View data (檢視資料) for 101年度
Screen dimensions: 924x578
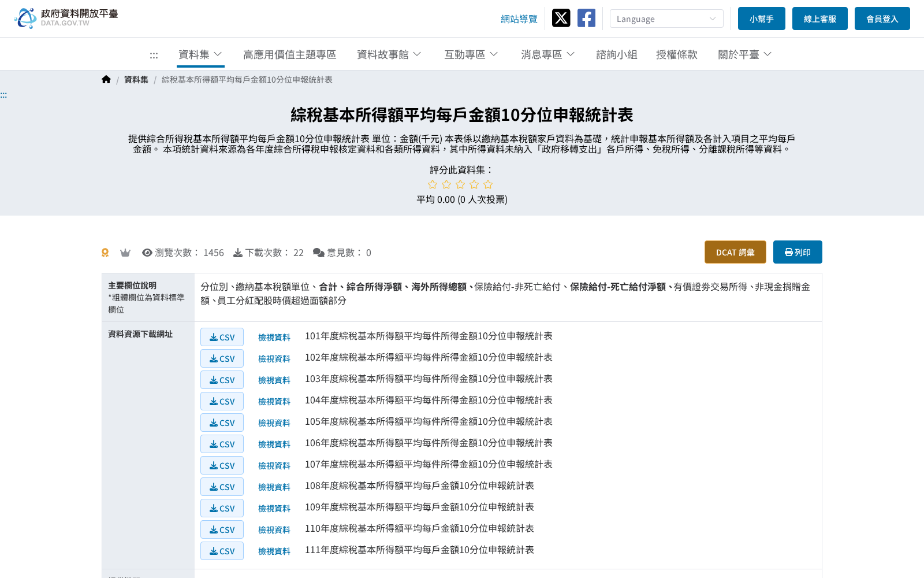[274, 338]
